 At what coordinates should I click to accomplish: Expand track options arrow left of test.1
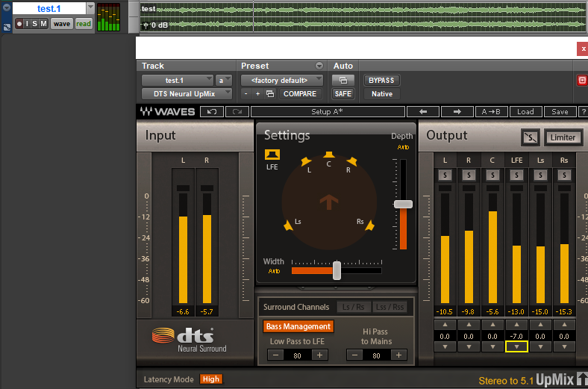coord(7,7)
